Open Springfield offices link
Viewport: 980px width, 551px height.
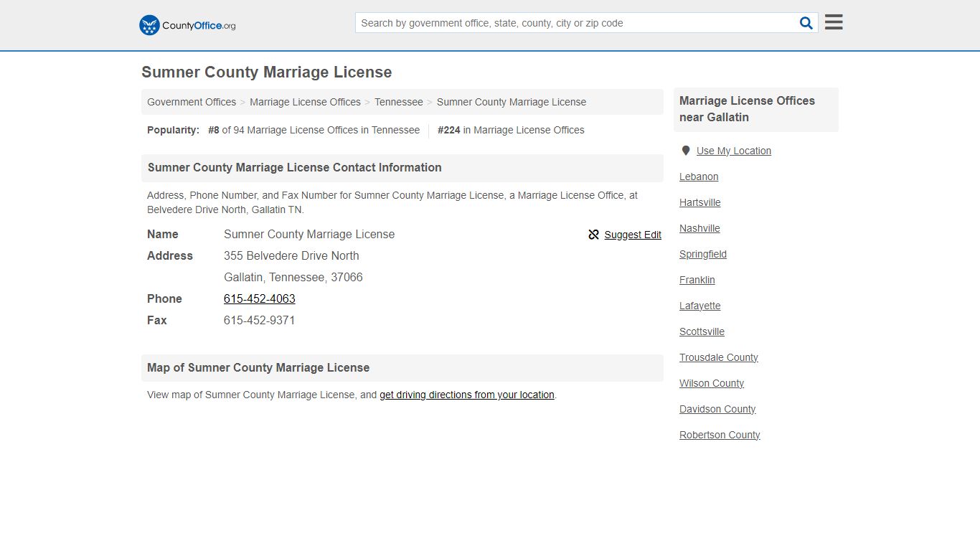pos(703,254)
